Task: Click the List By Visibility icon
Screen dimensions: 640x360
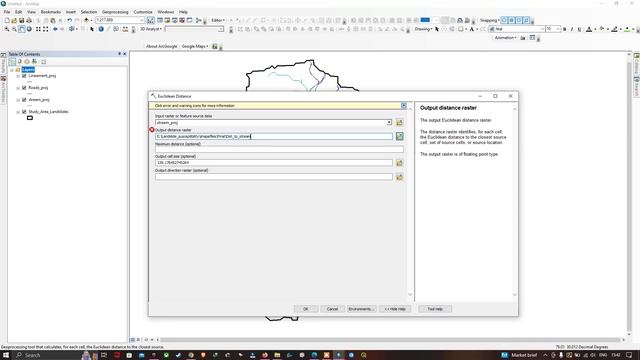Action: pos(27,62)
